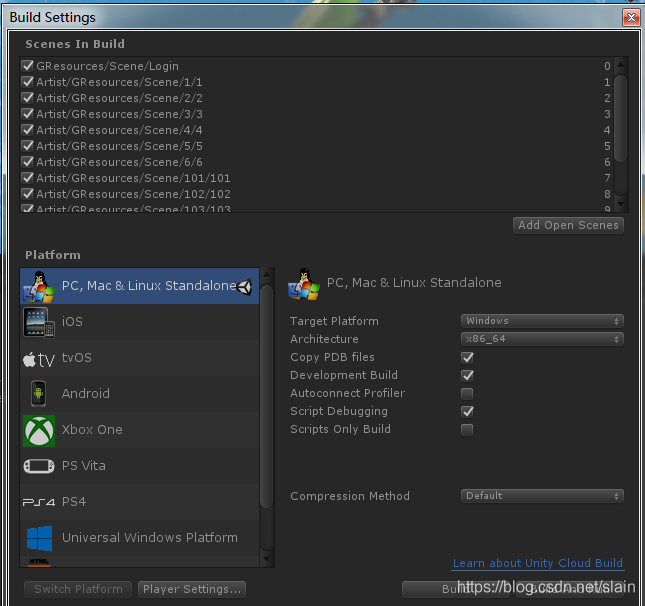This screenshot has height=606, width=645.
Task: Click the PS Vita console icon
Action: (39, 466)
